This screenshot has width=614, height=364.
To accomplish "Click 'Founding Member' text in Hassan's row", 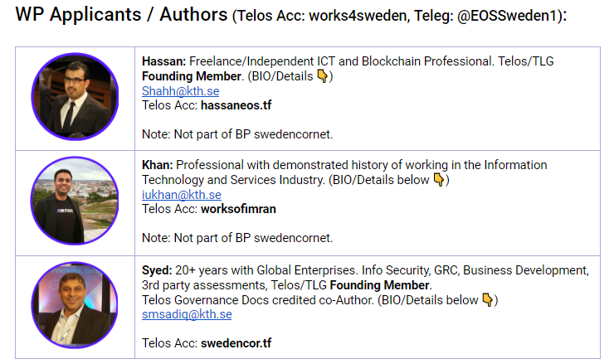I will point(192,76).
